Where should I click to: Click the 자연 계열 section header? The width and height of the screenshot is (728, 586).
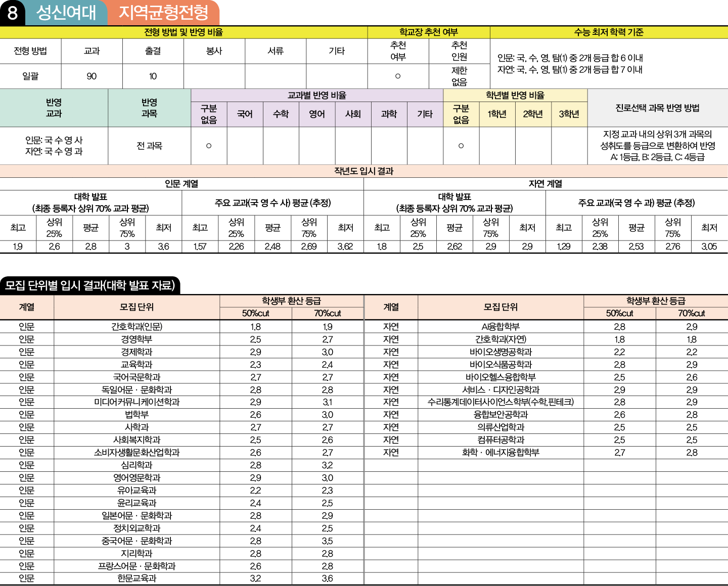click(545, 184)
